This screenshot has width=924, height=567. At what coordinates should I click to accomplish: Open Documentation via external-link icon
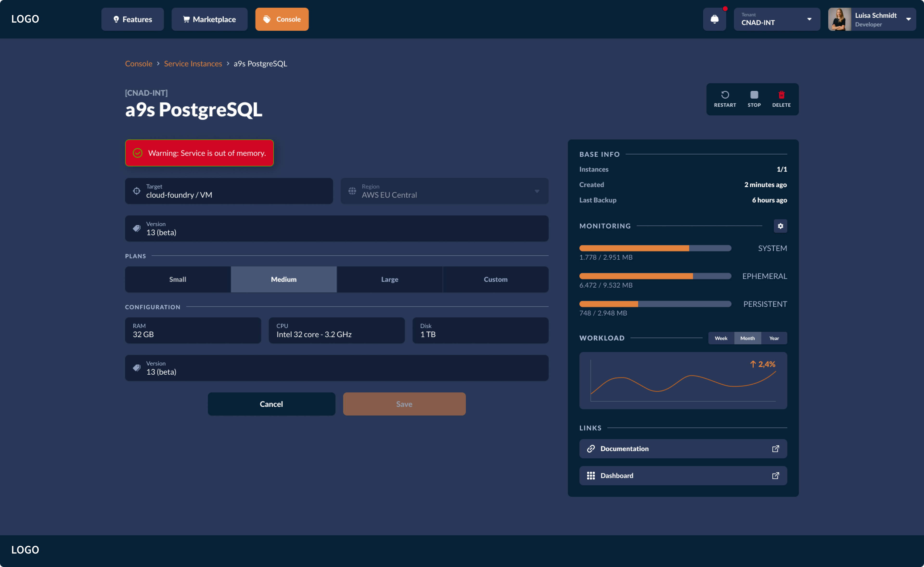(776, 449)
